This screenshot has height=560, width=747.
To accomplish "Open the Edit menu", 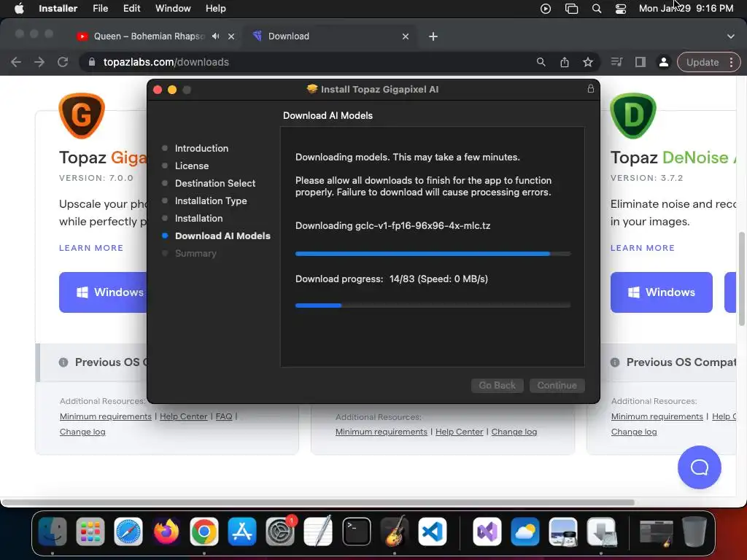I will point(131,9).
